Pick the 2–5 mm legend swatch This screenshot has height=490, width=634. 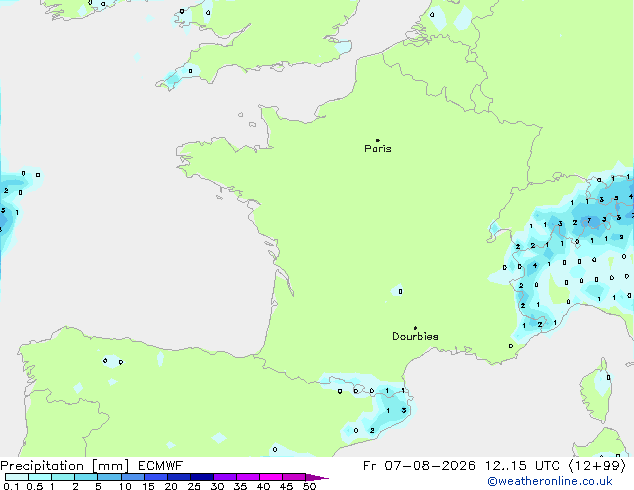pyautogui.click(x=86, y=477)
